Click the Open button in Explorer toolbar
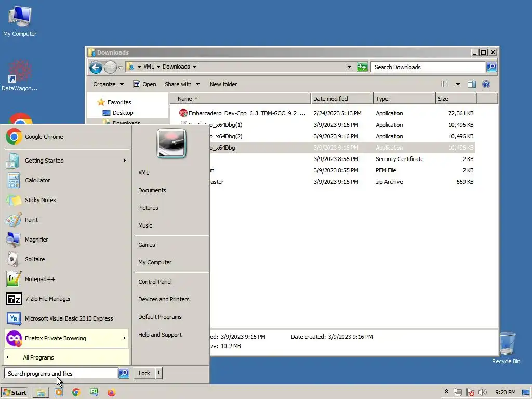Viewport: 532px width, 399px height. (x=144, y=84)
